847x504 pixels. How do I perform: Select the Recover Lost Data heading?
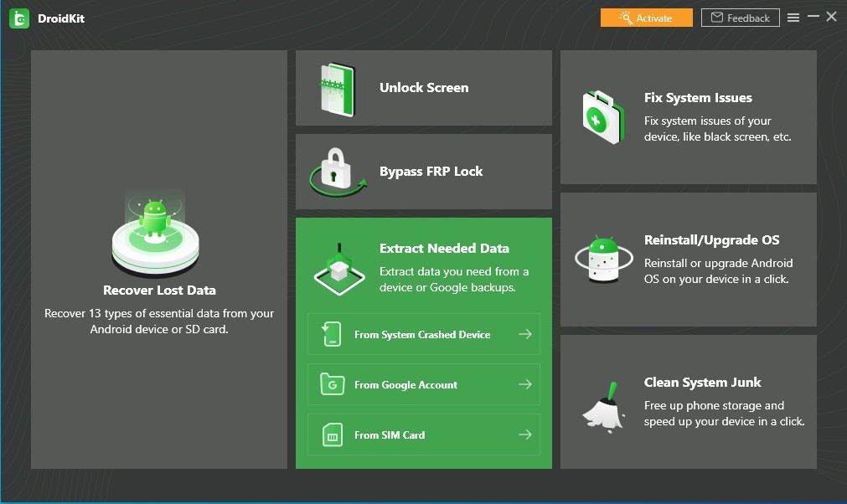coord(159,291)
